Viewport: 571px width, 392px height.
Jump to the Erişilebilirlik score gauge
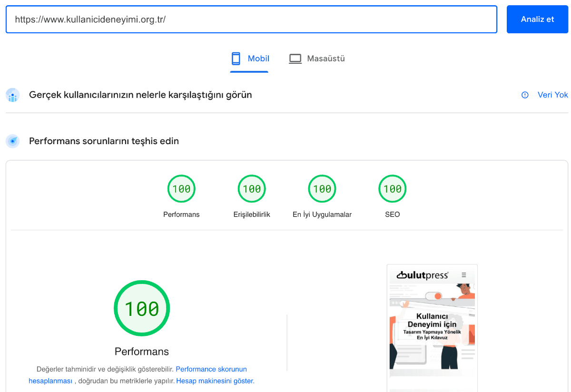click(x=252, y=189)
